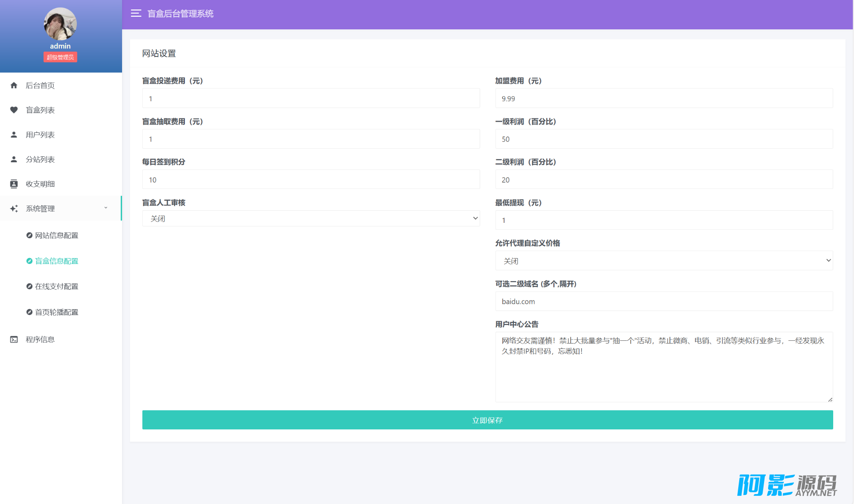Select the 每日签到积分 input box

311,180
